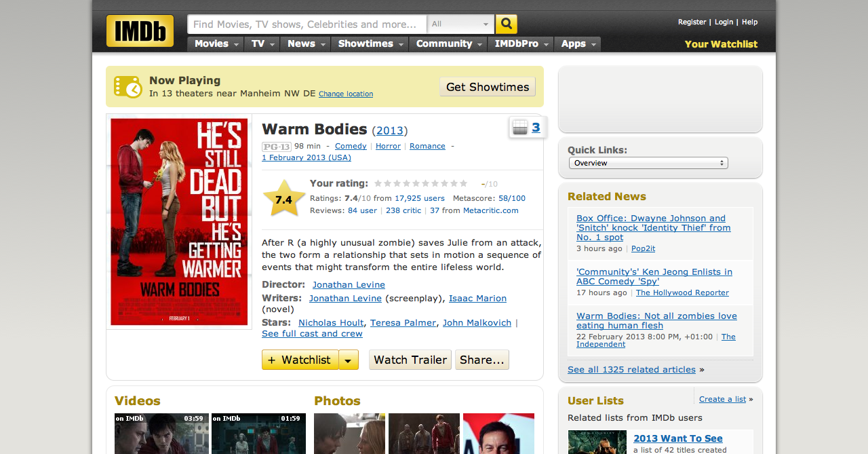
Task: Open Teresa Palmer's page
Action: pos(403,323)
